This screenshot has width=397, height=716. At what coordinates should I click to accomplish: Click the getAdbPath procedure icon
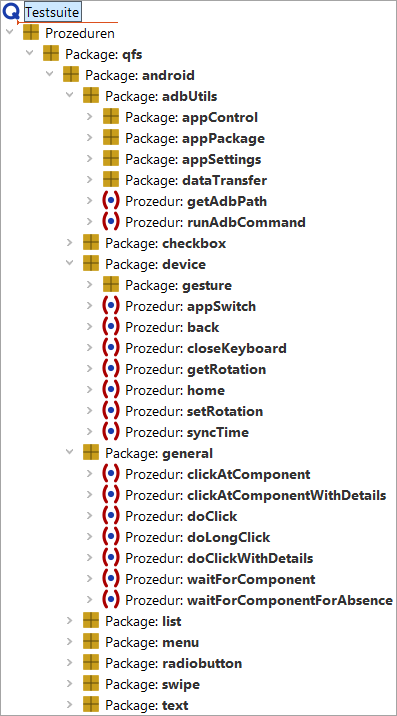point(111,201)
